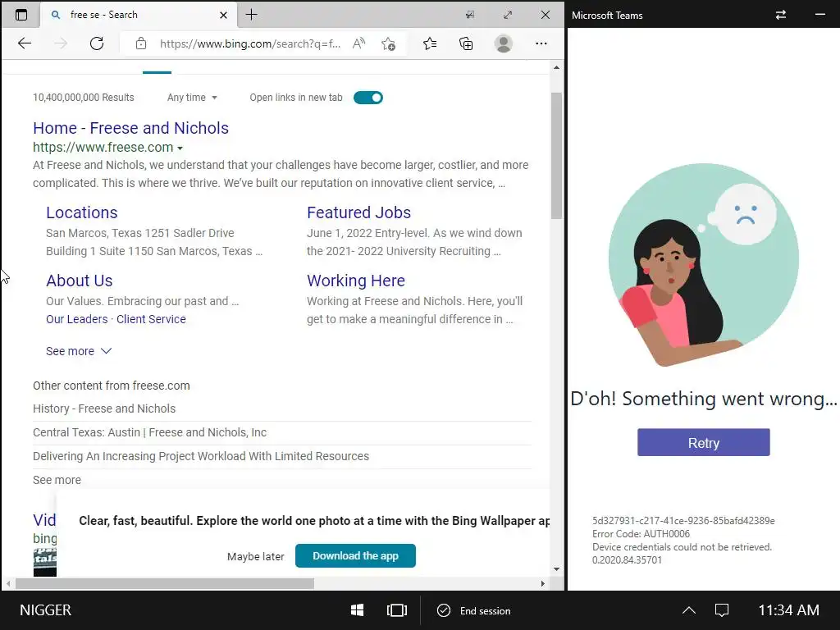
Task: Follow the 'Client Service' link
Action: (151, 319)
